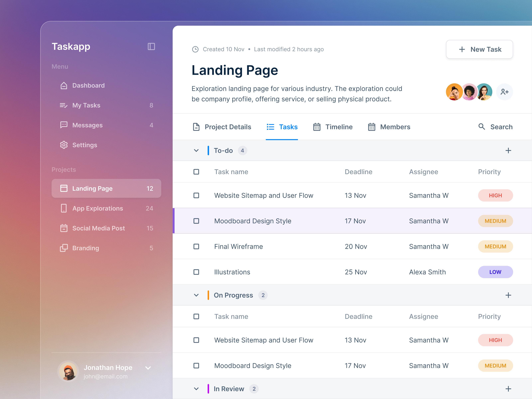Click the 20 Nov deadline cell
The image size is (532, 399).
[356, 246]
